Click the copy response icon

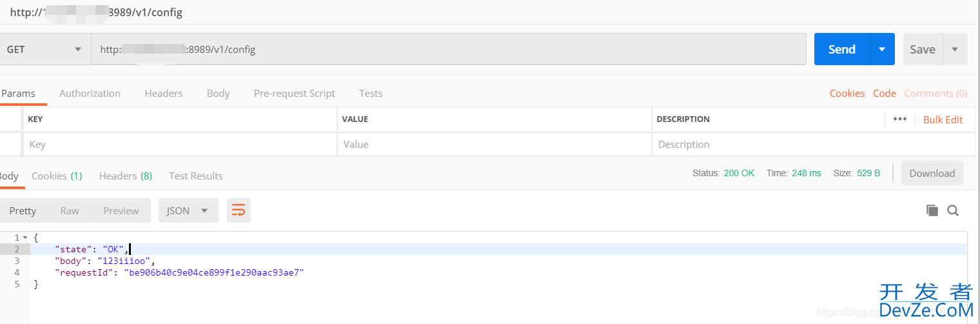(x=932, y=210)
